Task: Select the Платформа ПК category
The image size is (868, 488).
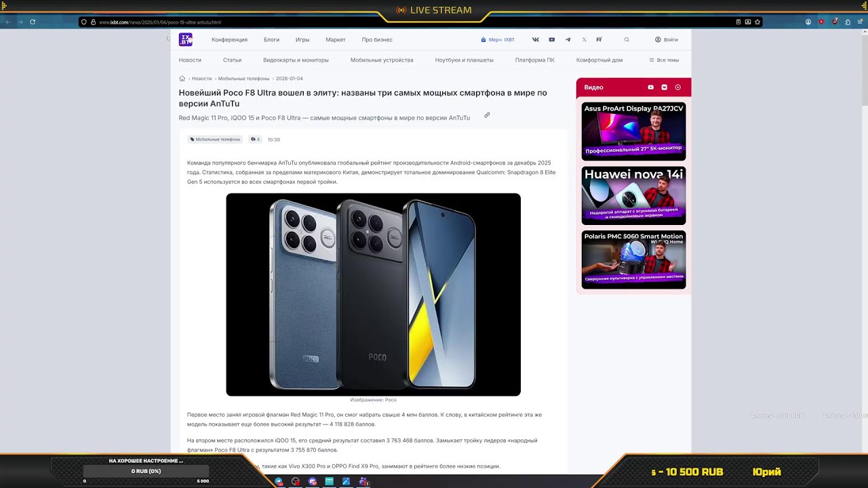Action: coord(535,60)
